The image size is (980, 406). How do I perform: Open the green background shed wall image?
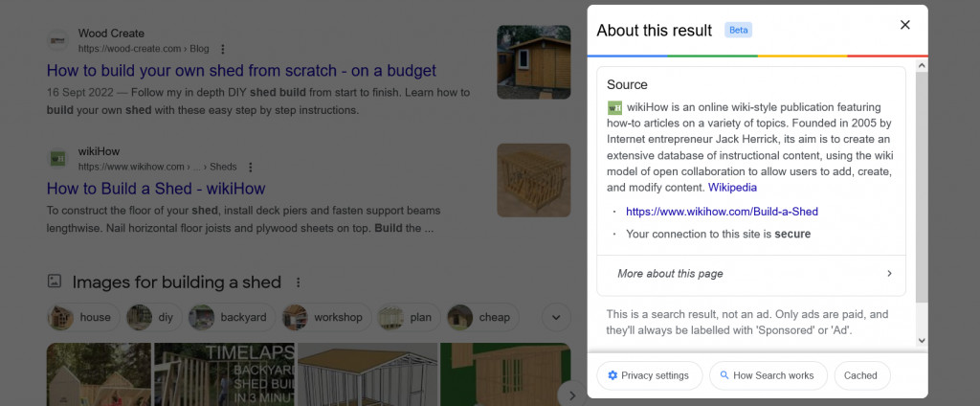505,374
